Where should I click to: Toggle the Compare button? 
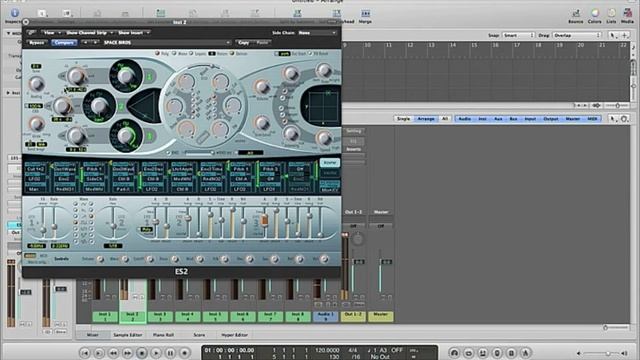64,42
